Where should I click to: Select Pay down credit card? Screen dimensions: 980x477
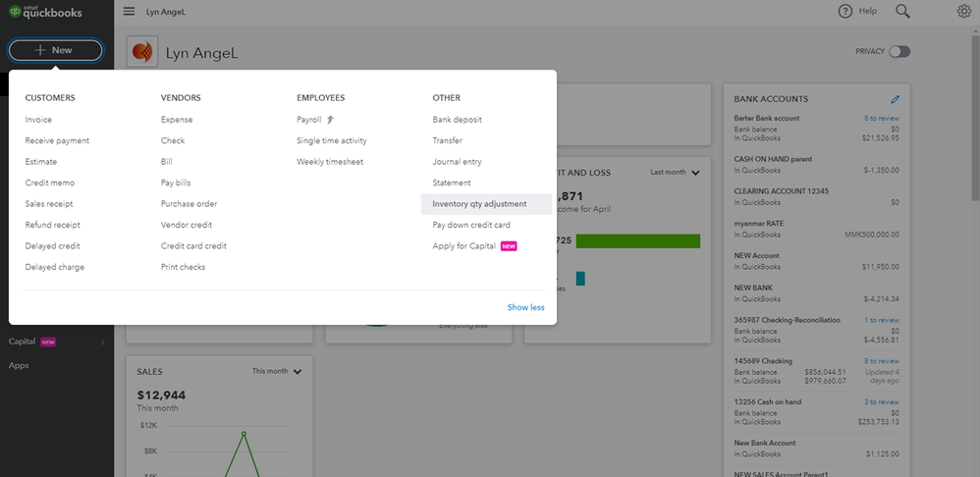click(x=471, y=225)
